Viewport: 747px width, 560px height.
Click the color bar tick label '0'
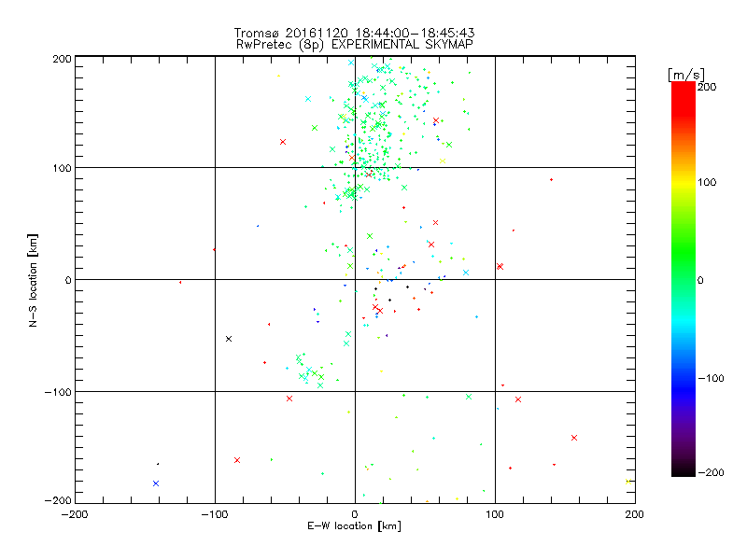click(700, 280)
